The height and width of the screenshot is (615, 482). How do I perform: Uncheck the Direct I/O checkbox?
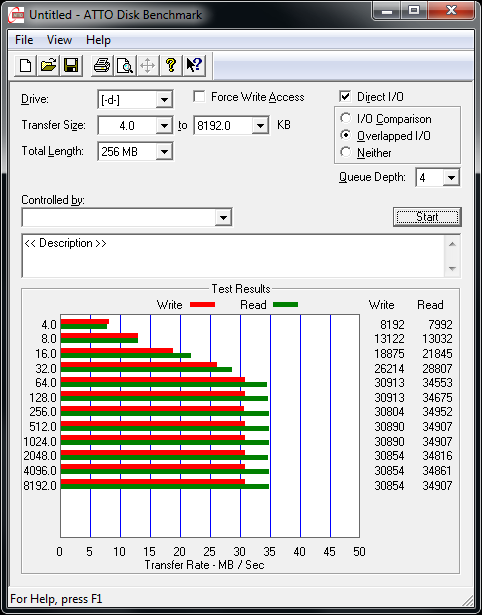coord(345,97)
